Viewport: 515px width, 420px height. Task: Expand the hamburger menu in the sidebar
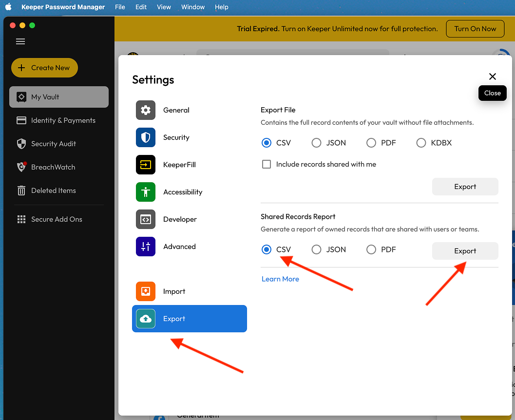[20, 41]
